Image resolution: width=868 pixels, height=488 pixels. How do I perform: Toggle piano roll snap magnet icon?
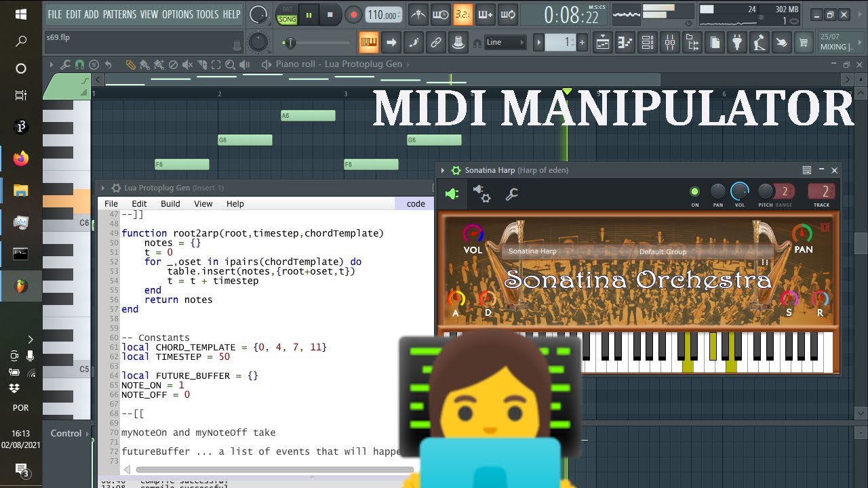pyautogui.click(x=79, y=64)
